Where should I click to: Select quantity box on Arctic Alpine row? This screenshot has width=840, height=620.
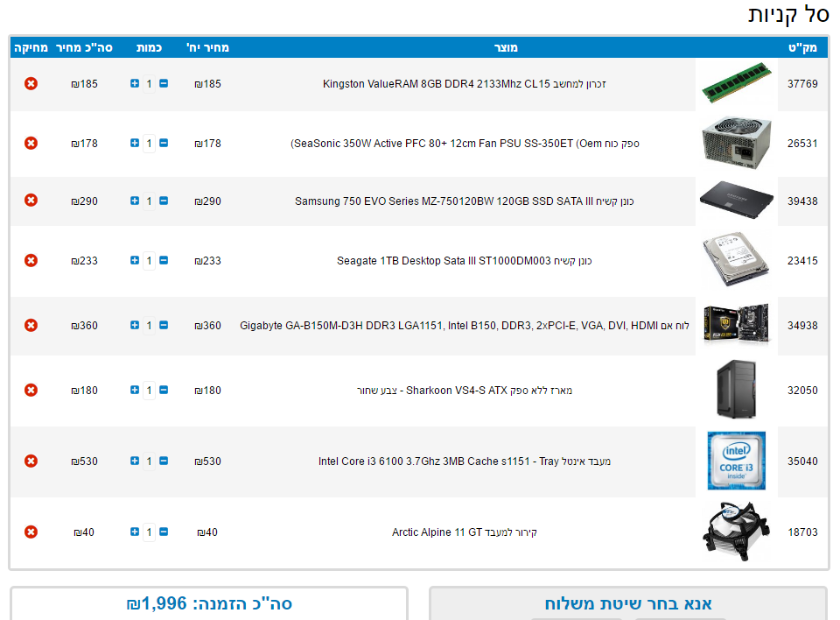point(149,532)
